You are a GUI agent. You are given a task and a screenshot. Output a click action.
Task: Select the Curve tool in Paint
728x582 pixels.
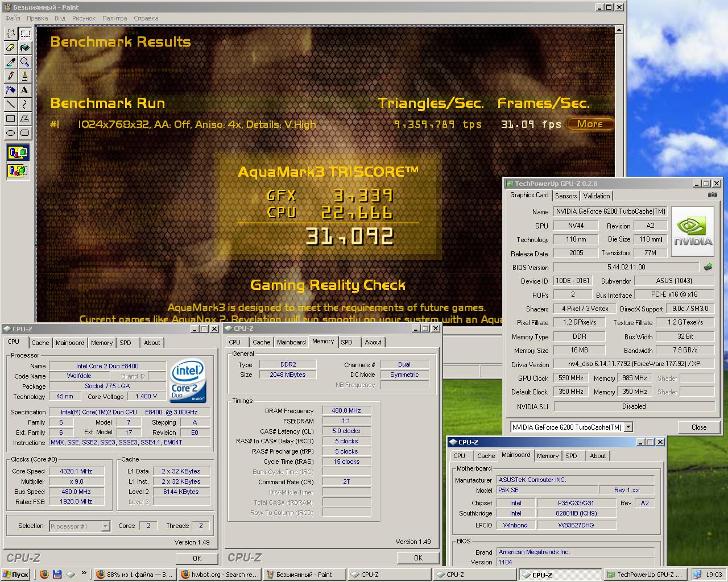pos(24,105)
